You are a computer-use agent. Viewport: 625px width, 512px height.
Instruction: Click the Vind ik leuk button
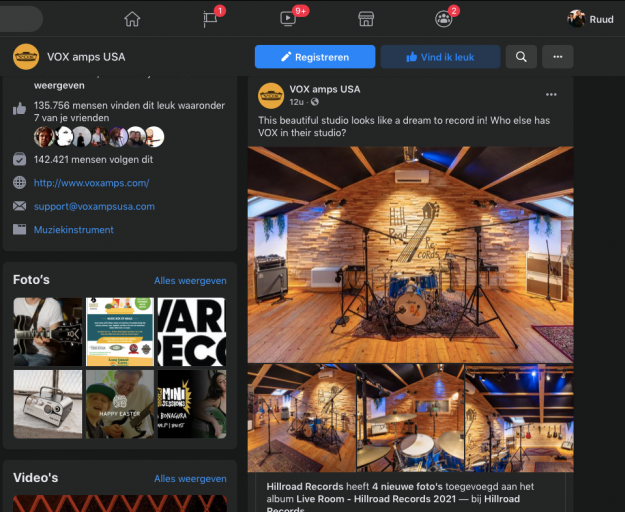point(440,57)
